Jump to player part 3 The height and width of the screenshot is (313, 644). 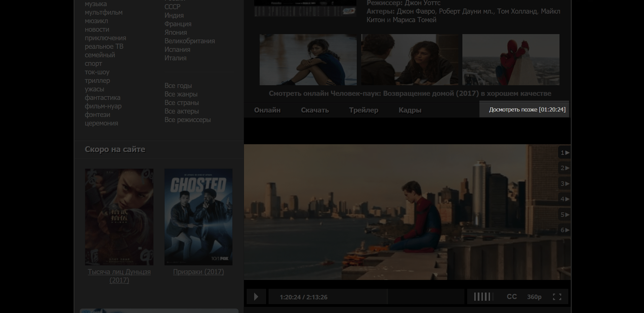click(x=565, y=184)
